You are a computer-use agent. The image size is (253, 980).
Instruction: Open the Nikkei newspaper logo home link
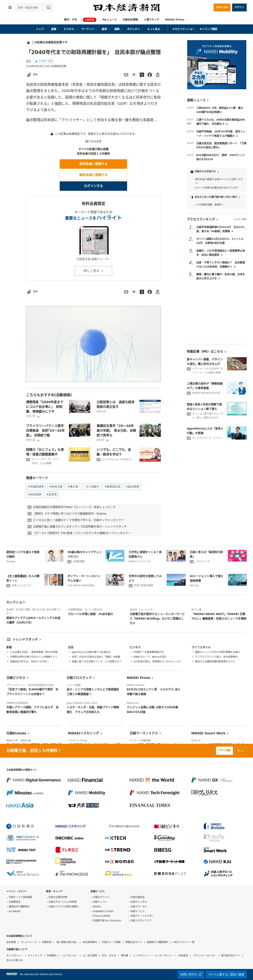[x=126, y=8]
